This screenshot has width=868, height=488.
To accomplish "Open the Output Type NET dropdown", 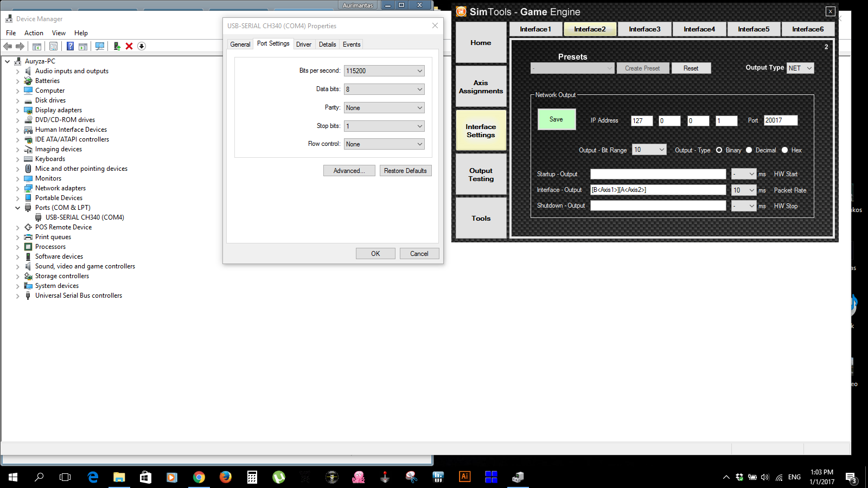I will click(800, 68).
